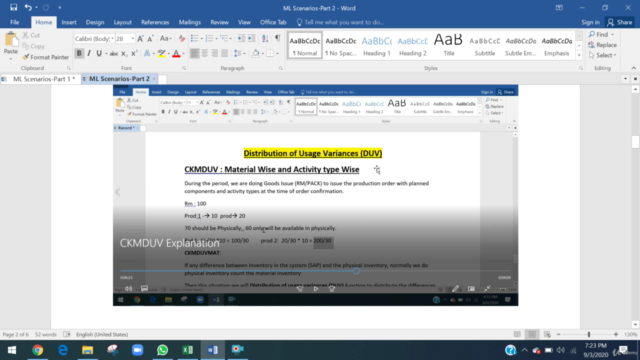Open the Line Spacing dropdown
The width and height of the screenshot is (640, 360).
pyautogui.click(x=239, y=53)
